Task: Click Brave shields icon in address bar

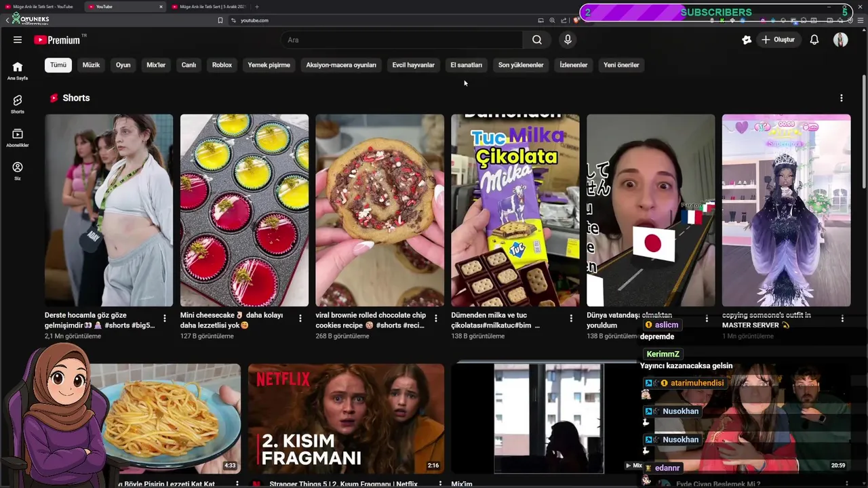Action: 576,20
